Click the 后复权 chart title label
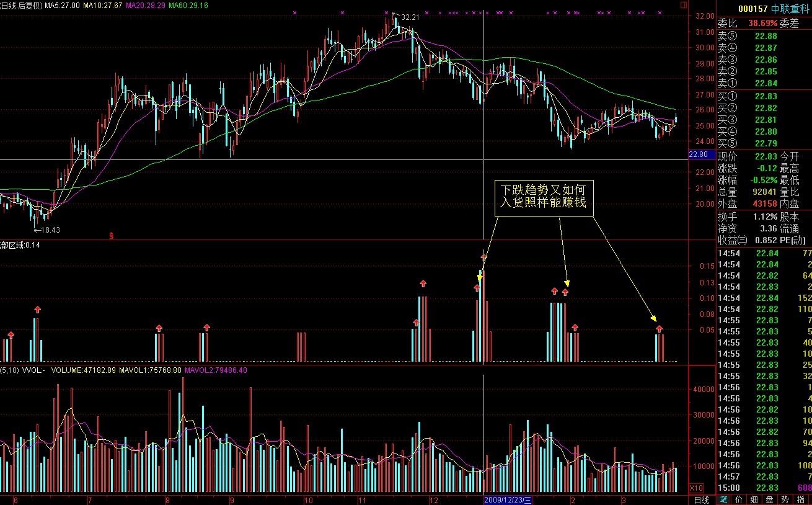 (29, 6)
